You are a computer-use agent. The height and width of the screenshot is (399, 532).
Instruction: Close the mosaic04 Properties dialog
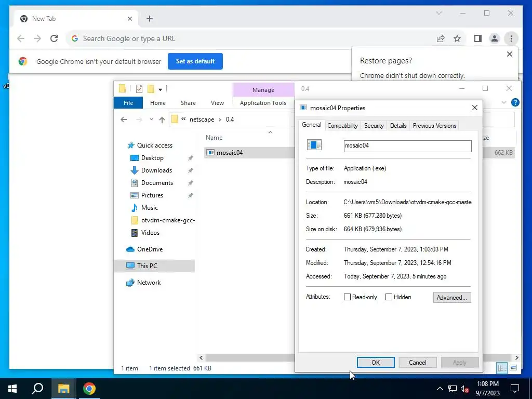(475, 108)
